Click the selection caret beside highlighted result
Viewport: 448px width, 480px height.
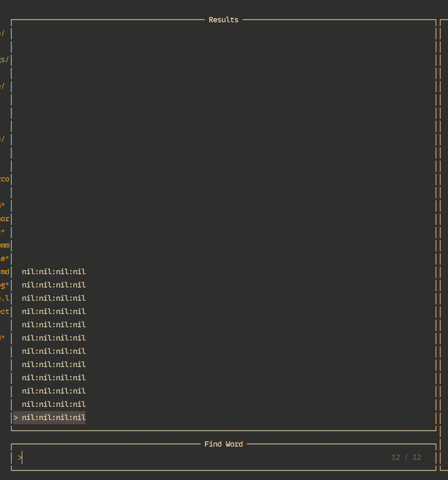[x=15, y=417]
